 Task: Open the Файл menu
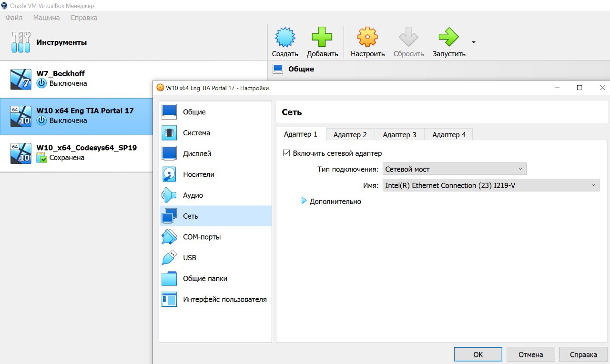pyautogui.click(x=14, y=18)
